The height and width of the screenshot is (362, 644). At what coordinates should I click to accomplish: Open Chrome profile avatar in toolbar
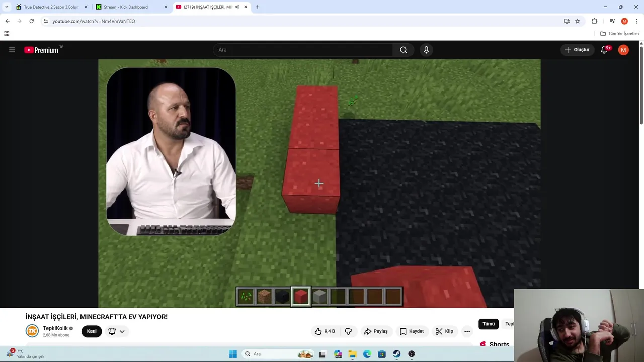[624, 21]
